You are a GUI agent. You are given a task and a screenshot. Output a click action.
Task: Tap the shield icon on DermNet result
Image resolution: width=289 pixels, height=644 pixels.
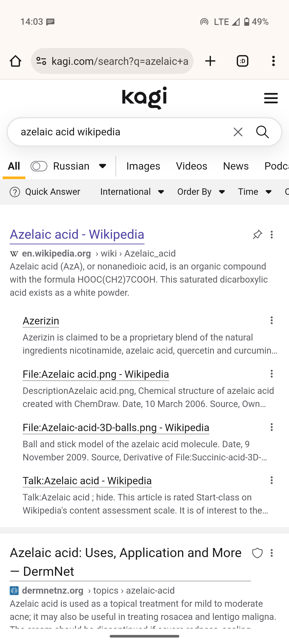point(257,553)
